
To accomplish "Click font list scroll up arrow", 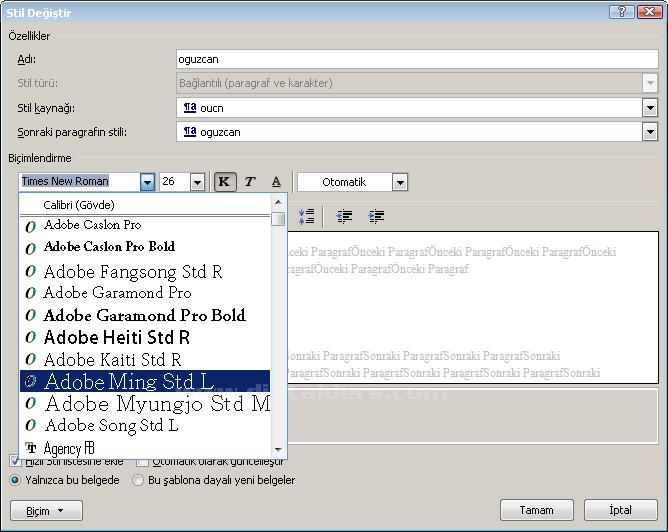I will pos(278,202).
